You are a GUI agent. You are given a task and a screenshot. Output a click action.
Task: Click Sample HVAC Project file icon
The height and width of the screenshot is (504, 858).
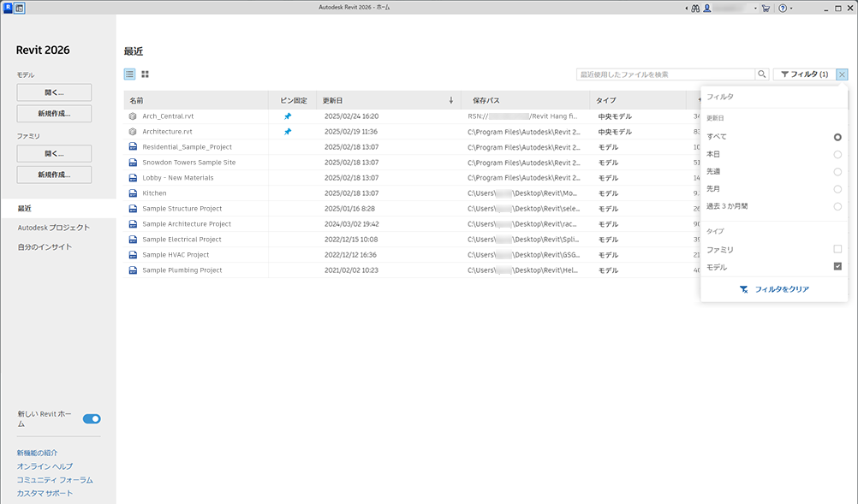click(x=133, y=255)
